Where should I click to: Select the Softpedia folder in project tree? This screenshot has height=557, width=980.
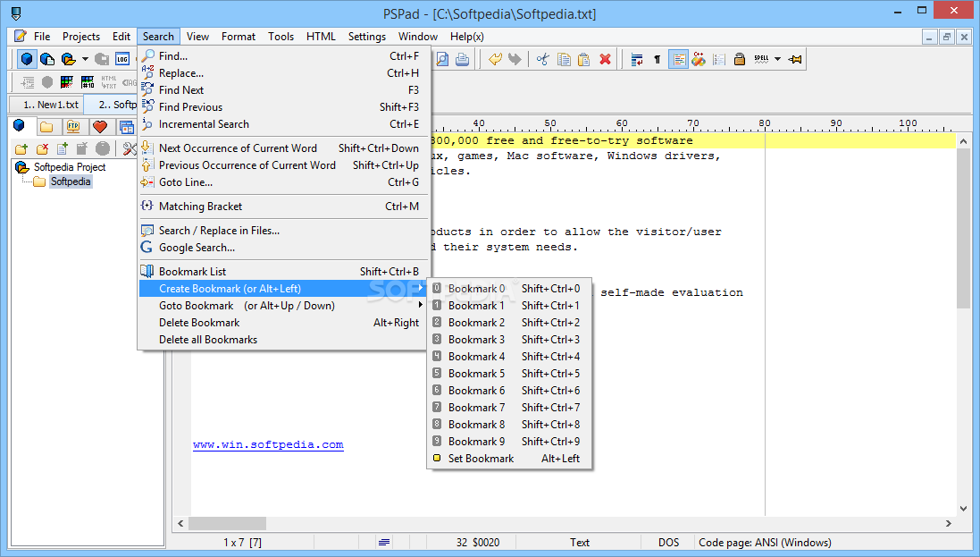point(71,181)
